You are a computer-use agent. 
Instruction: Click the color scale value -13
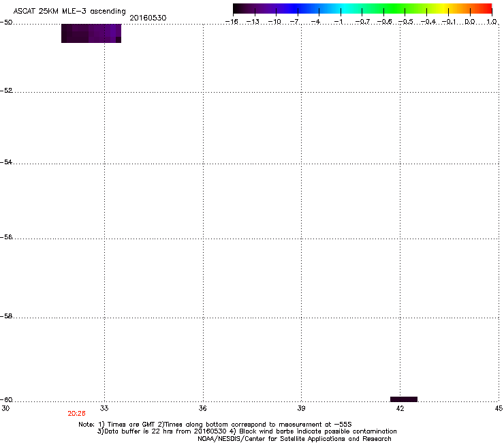(253, 22)
